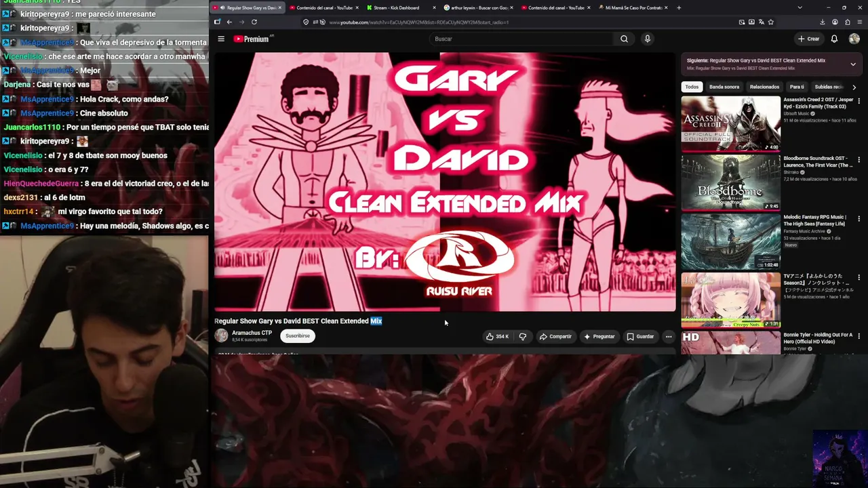Close the Regular Show Gary vs David tab
The width and height of the screenshot is (868, 488).
(x=279, y=7)
